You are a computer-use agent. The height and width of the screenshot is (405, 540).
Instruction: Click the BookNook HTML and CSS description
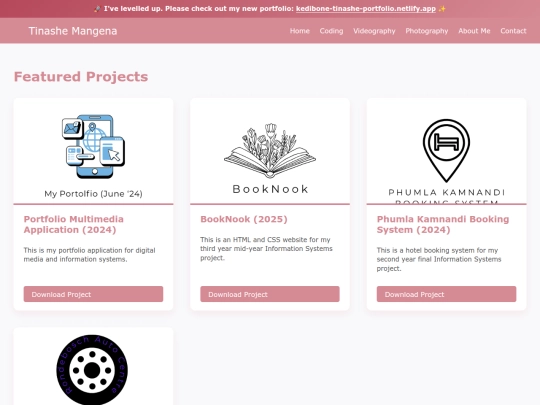click(266, 249)
